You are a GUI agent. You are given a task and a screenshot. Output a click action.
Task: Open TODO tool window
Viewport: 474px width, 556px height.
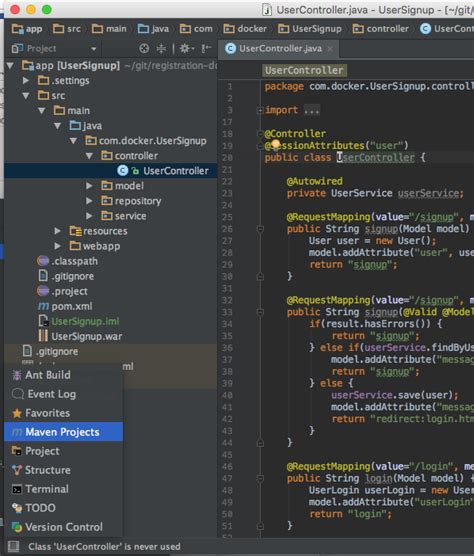(63, 508)
